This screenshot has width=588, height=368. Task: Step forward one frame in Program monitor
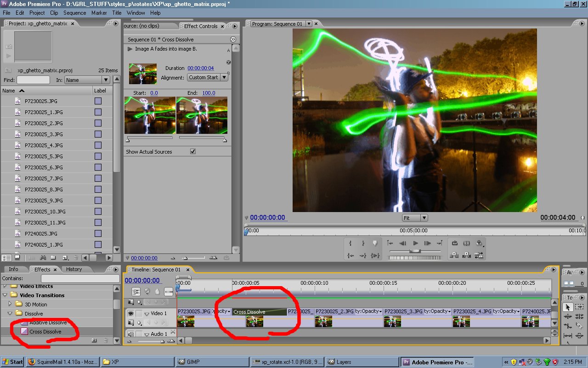pyautogui.click(x=428, y=243)
